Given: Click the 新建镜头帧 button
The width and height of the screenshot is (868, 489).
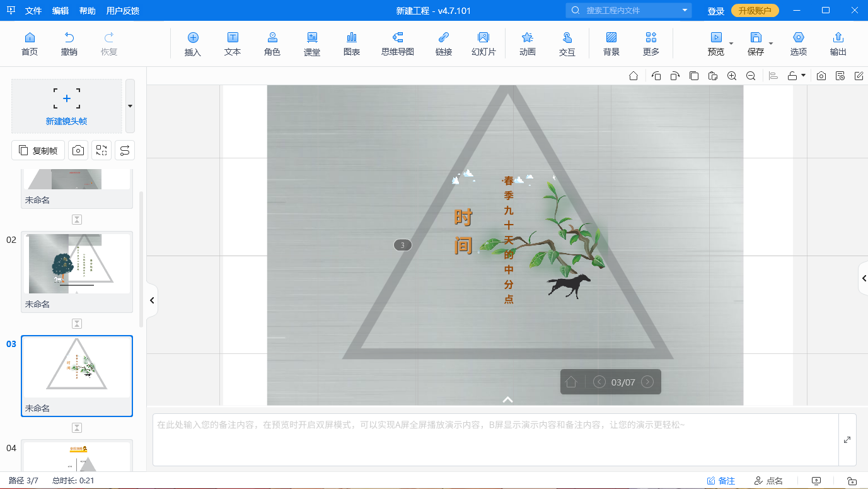Looking at the screenshot, I should [x=66, y=106].
